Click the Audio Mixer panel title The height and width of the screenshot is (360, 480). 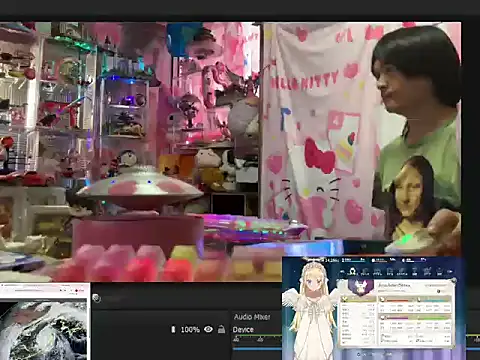[252, 317]
